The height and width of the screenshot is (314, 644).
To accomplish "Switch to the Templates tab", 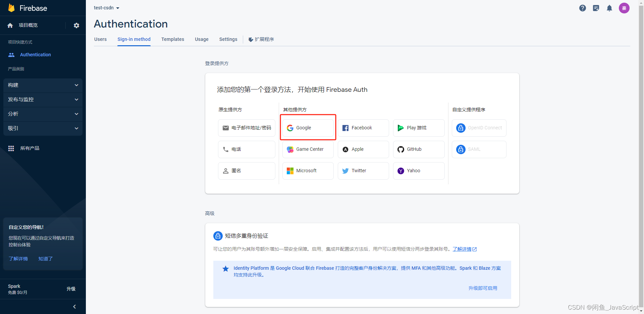I will coord(173,39).
